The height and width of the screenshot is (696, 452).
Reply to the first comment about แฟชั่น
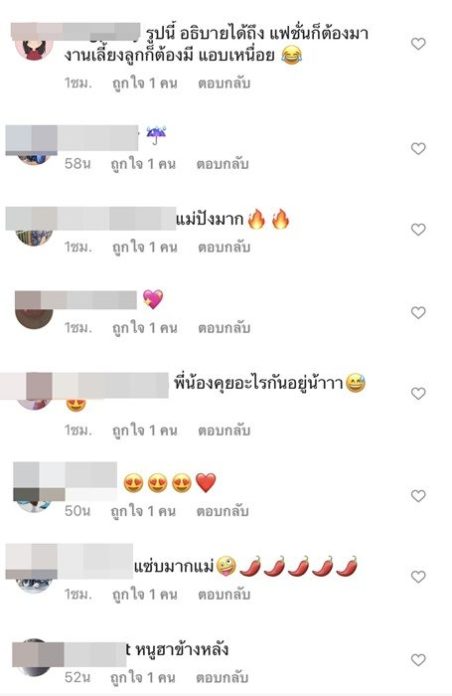(224, 83)
